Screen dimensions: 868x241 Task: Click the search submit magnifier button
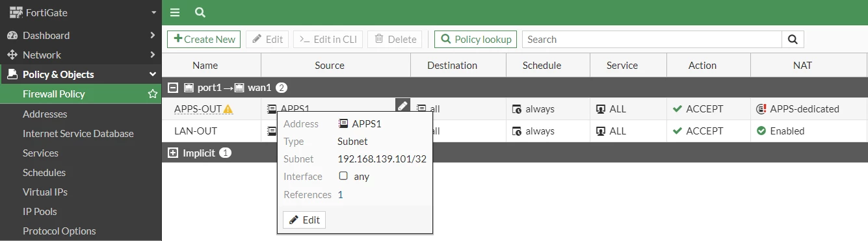tap(793, 39)
